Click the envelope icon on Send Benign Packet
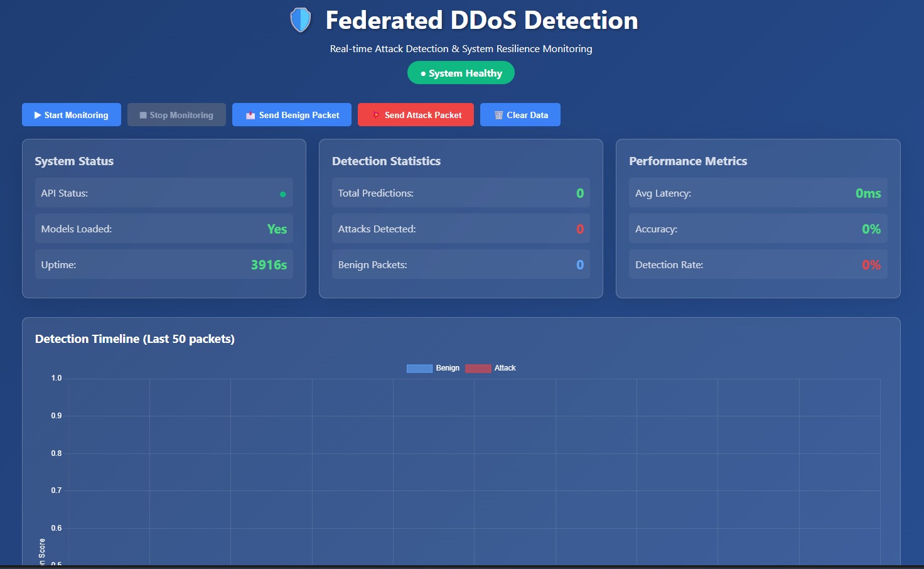This screenshot has height=569, width=924. 250,116
